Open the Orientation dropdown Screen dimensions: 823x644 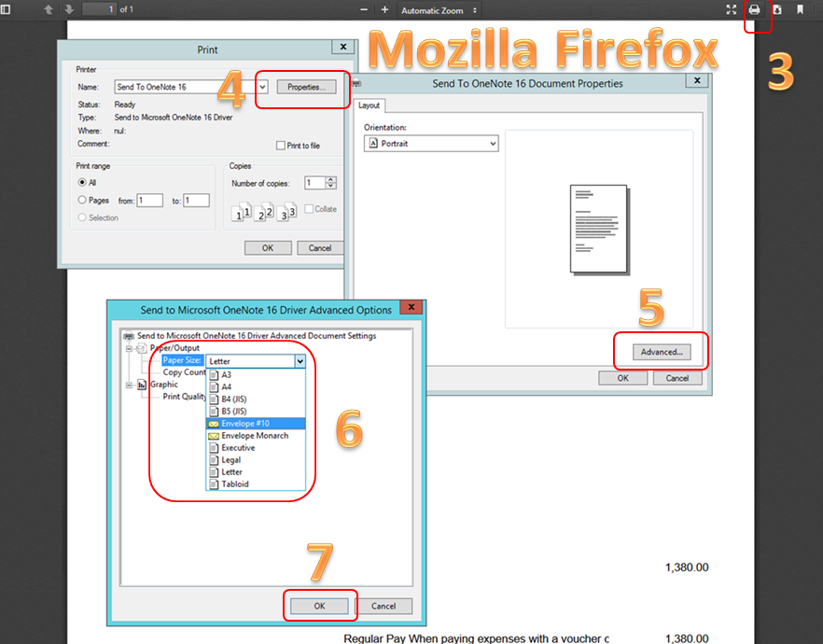[x=431, y=144]
